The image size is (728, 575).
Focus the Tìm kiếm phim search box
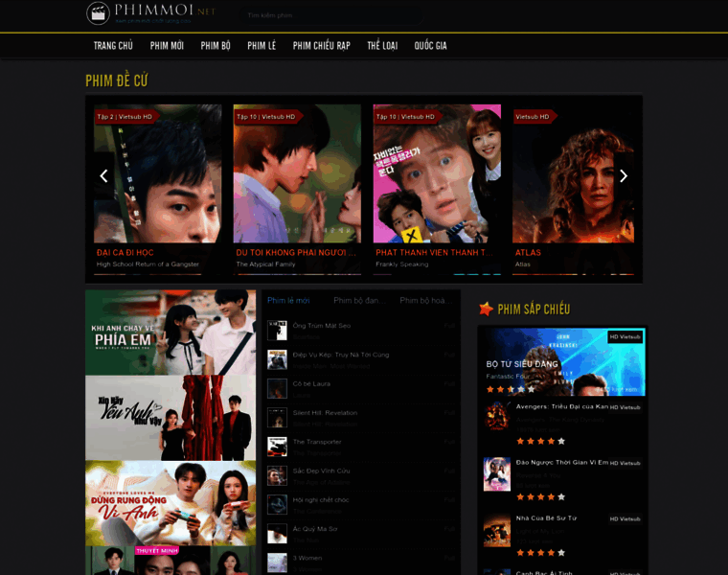pos(331,15)
